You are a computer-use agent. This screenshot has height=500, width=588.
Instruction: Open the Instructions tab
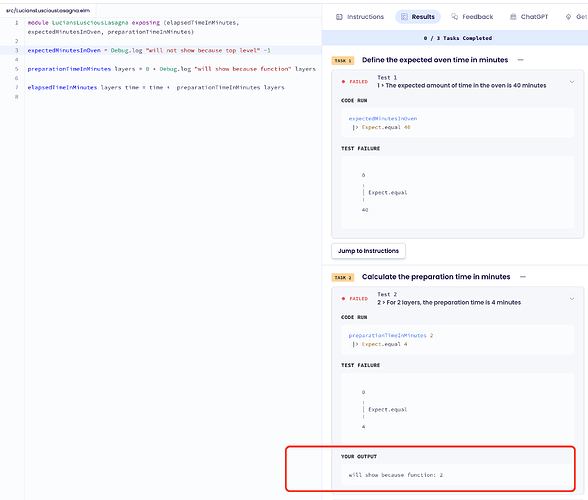click(360, 17)
